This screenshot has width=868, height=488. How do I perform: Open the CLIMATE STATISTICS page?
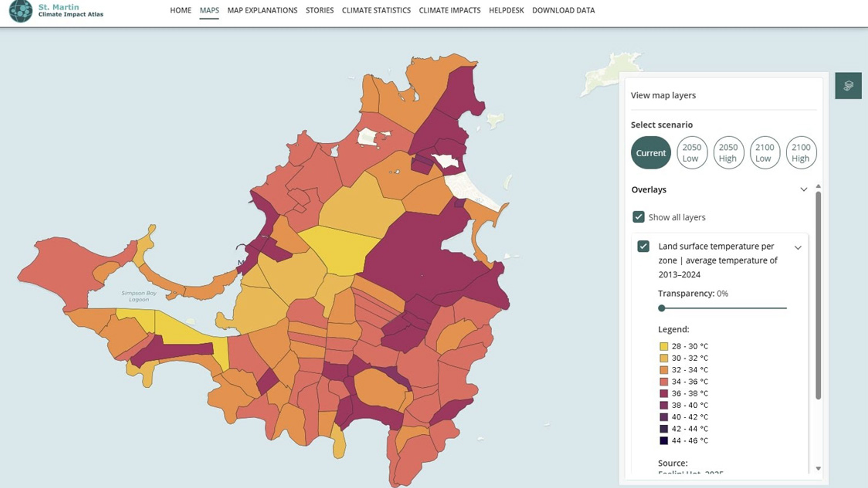tap(377, 10)
